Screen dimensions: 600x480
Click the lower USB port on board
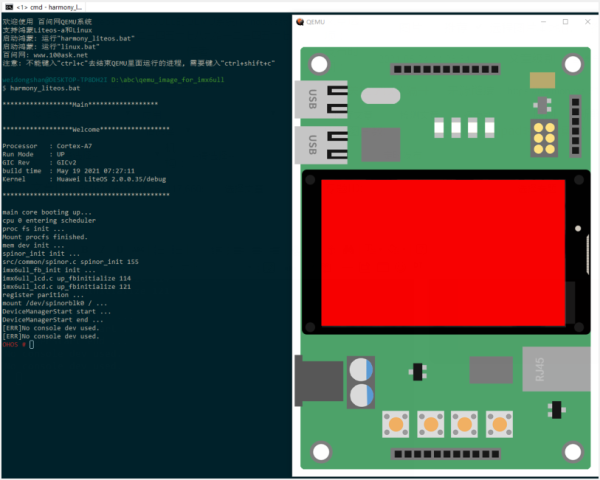point(321,145)
